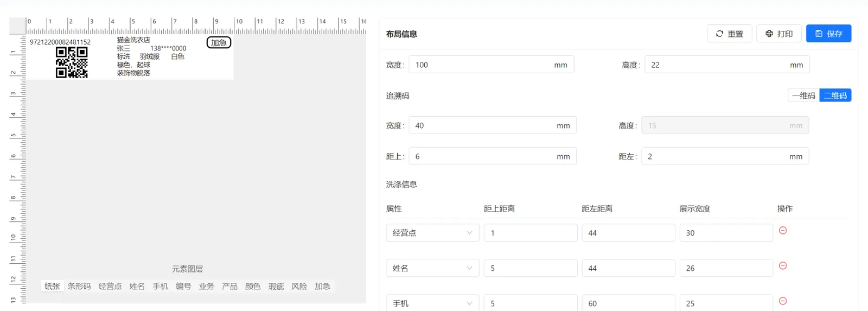Open the 手机 attribute dropdown

[x=432, y=303]
